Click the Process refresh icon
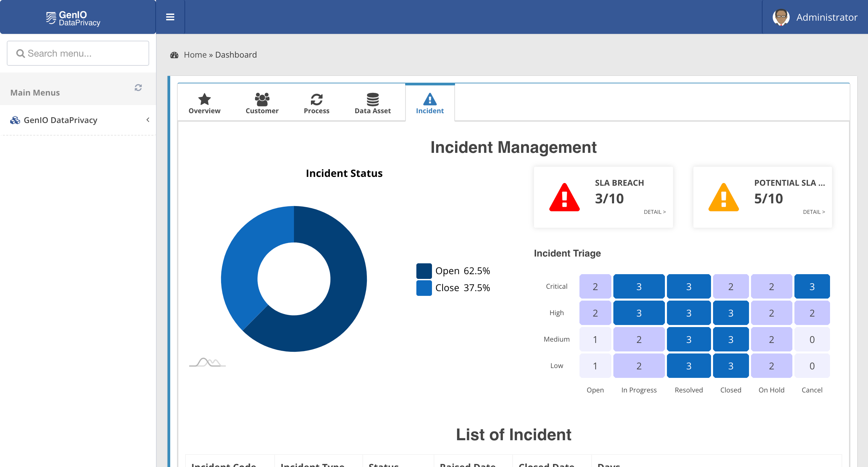The image size is (868, 467). [x=317, y=99]
